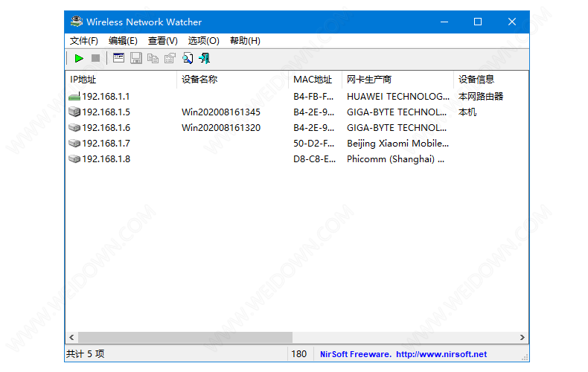The width and height of the screenshot is (588, 372).
Task: Select the 192.168.1.7 Xiaomi device row
Action: pos(106,144)
